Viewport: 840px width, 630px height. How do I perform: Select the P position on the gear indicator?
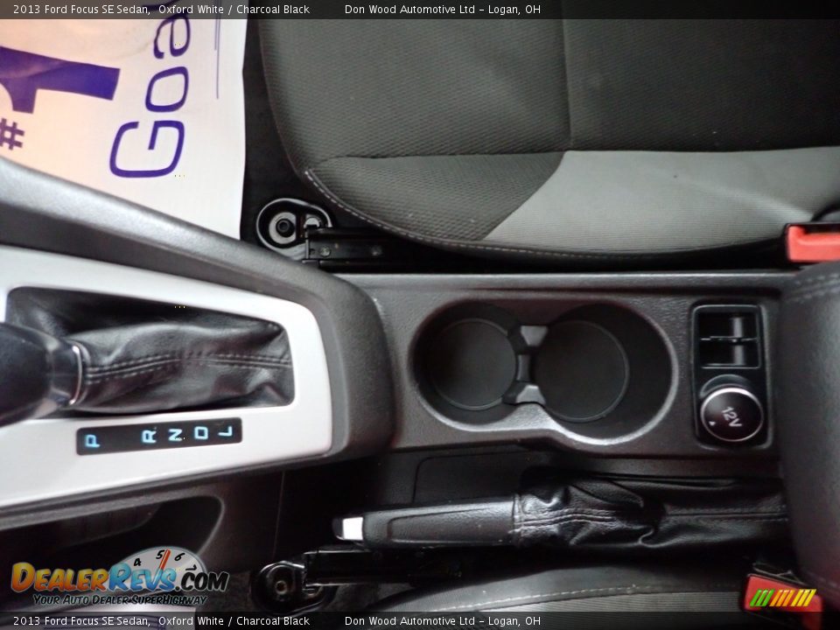click(x=93, y=437)
